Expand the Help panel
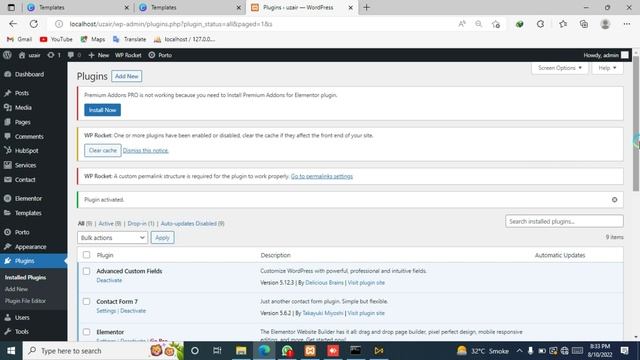 [x=607, y=68]
